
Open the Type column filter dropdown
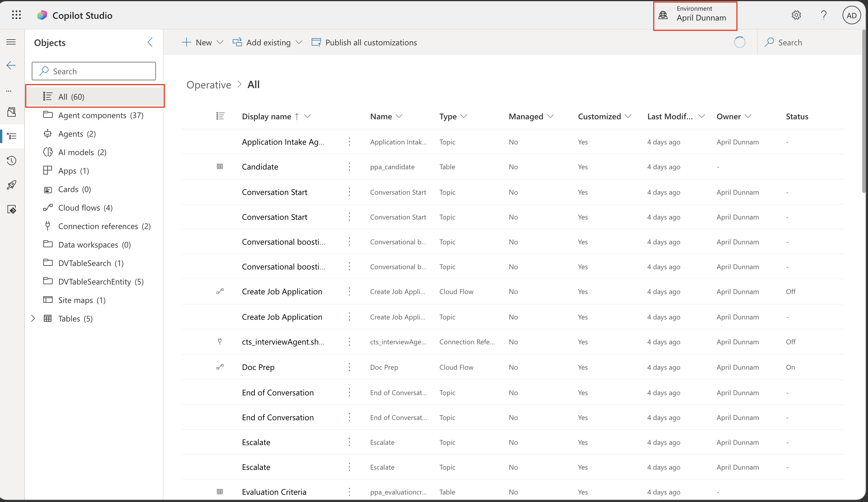pyautogui.click(x=464, y=116)
